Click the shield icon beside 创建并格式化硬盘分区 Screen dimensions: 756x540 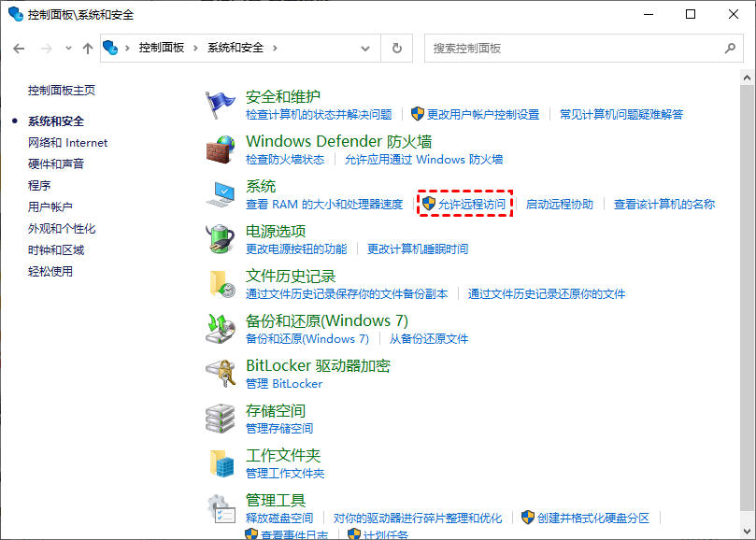(528, 518)
